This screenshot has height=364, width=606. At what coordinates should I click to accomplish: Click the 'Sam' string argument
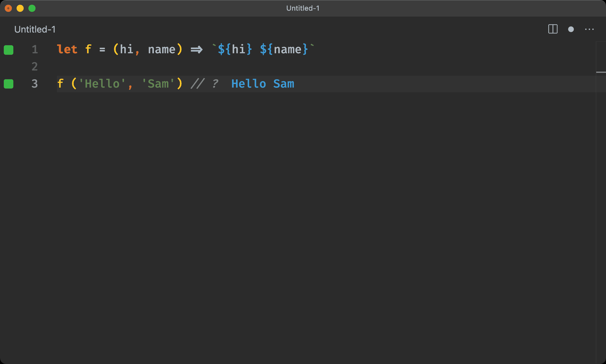pyautogui.click(x=158, y=84)
